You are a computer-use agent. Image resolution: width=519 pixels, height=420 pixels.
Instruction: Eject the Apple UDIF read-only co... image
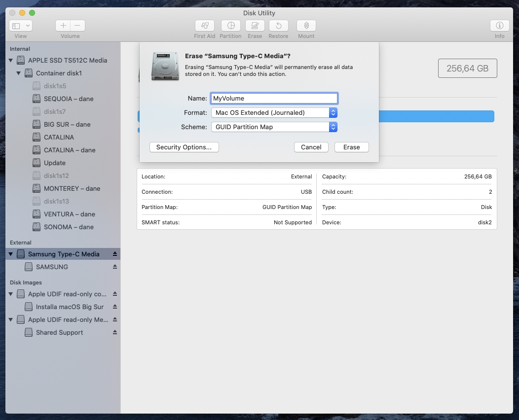click(x=115, y=294)
